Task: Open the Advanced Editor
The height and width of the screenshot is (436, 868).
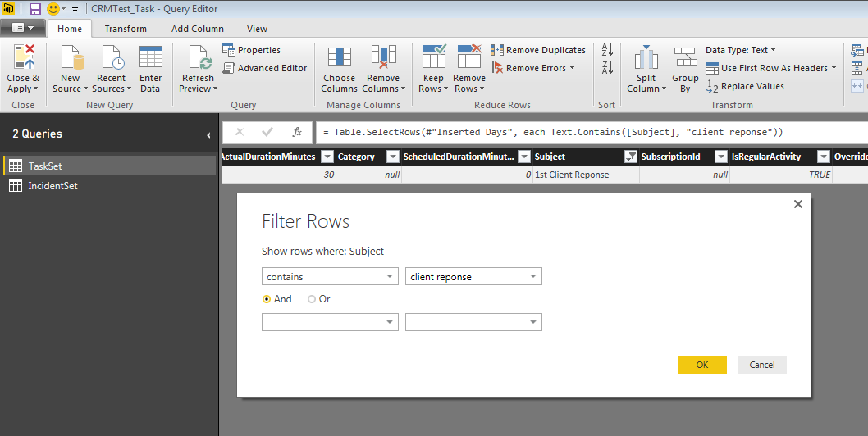Action: 265,68
